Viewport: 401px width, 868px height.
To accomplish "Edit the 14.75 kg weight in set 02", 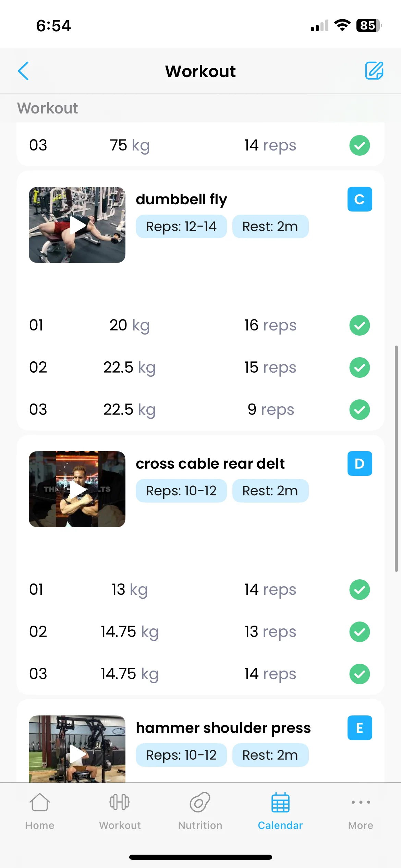I will [x=130, y=632].
